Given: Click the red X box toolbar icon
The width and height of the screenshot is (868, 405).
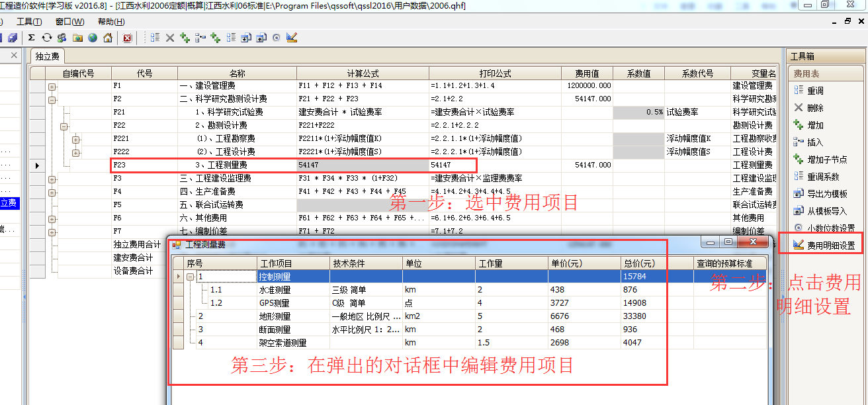Looking at the screenshot, I should tap(127, 38).
